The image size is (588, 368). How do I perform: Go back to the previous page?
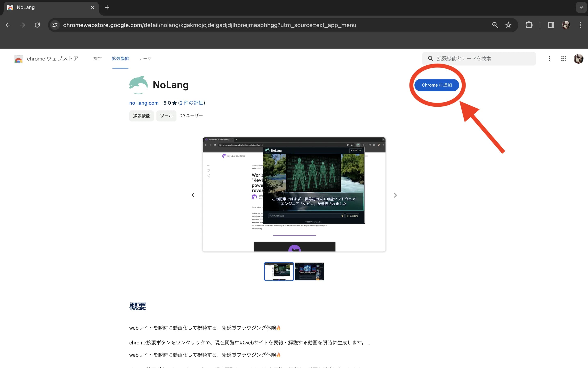tap(8, 25)
